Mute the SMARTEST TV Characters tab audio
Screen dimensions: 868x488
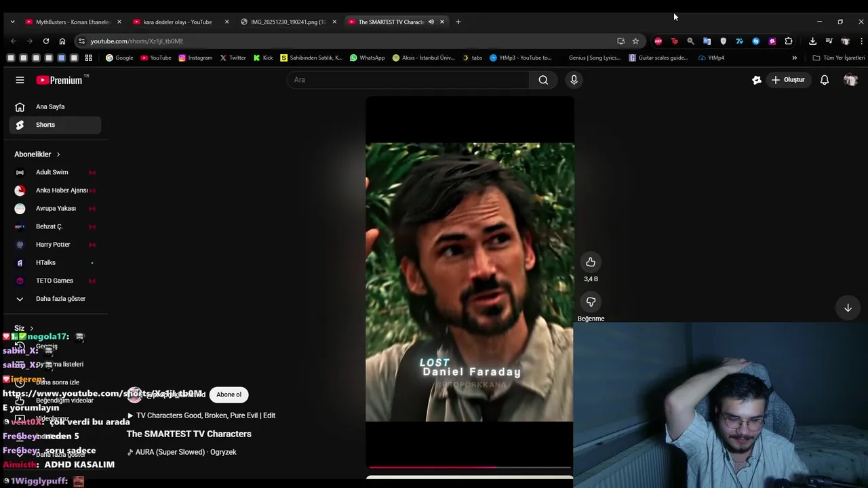431,22
